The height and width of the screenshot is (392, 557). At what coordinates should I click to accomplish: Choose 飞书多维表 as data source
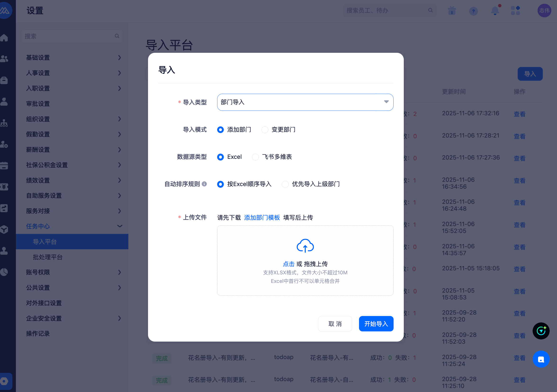tap(255, 157)
